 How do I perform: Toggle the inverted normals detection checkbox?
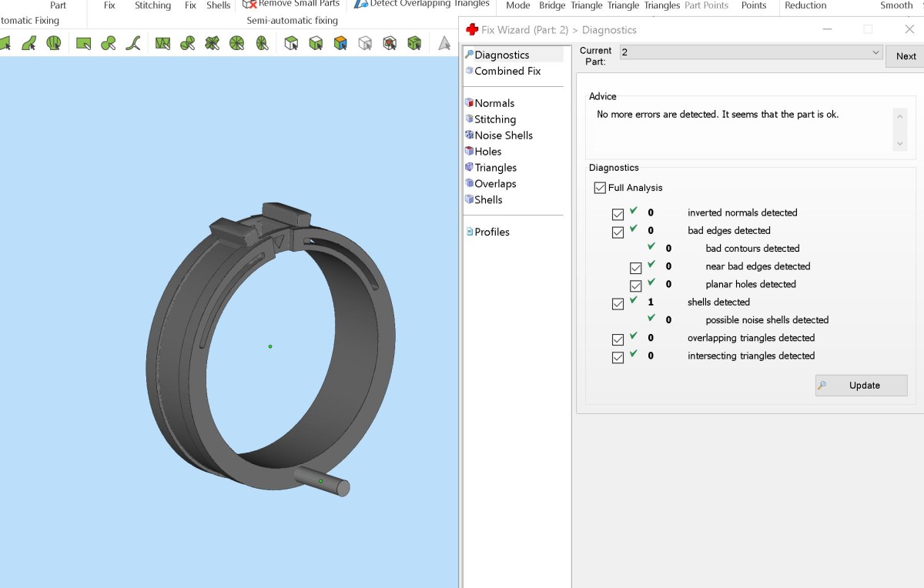(618, 215)
